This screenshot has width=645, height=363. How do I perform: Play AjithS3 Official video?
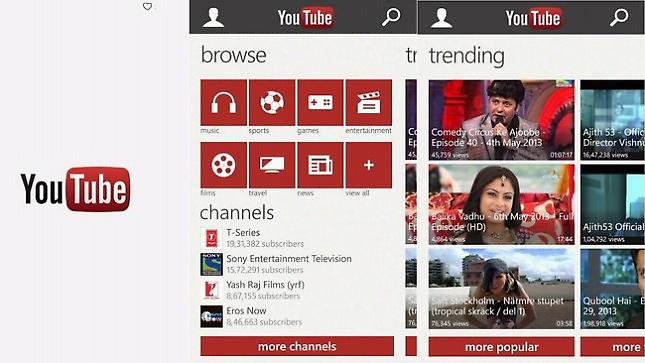pos(613,205)
